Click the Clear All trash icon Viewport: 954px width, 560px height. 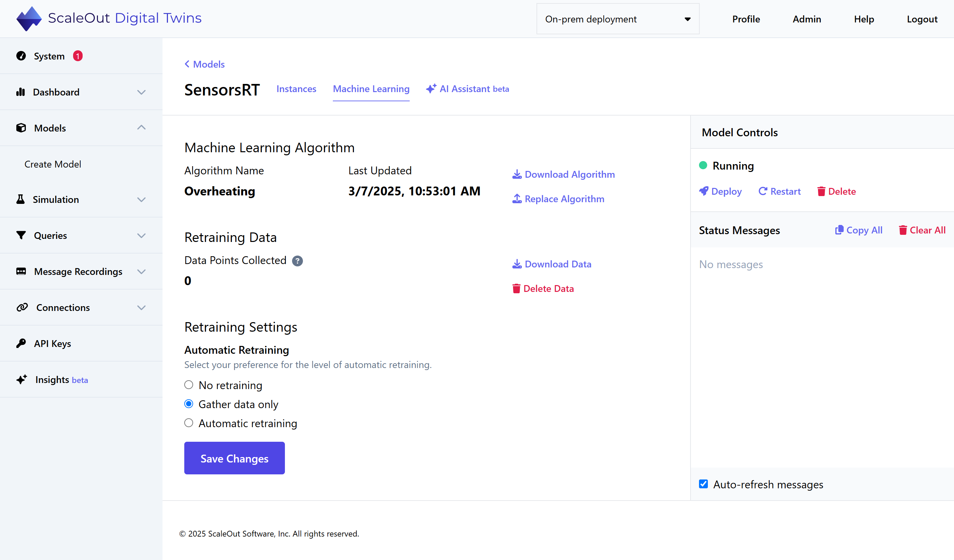click(x=903, y=230)
